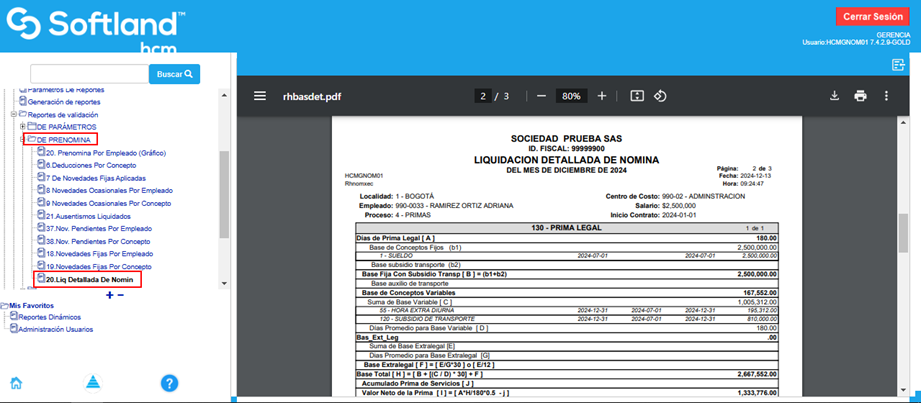
Task: Fit PDF to page
Action: point(637,96)
